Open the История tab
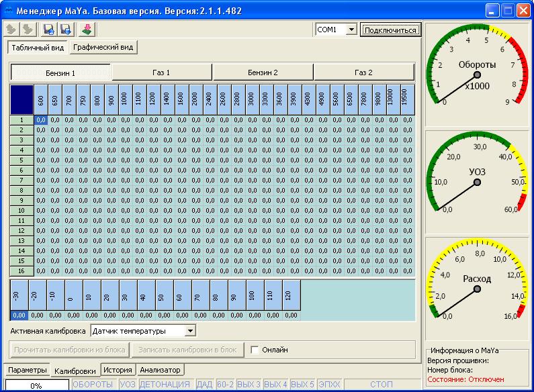 (119, 370)
